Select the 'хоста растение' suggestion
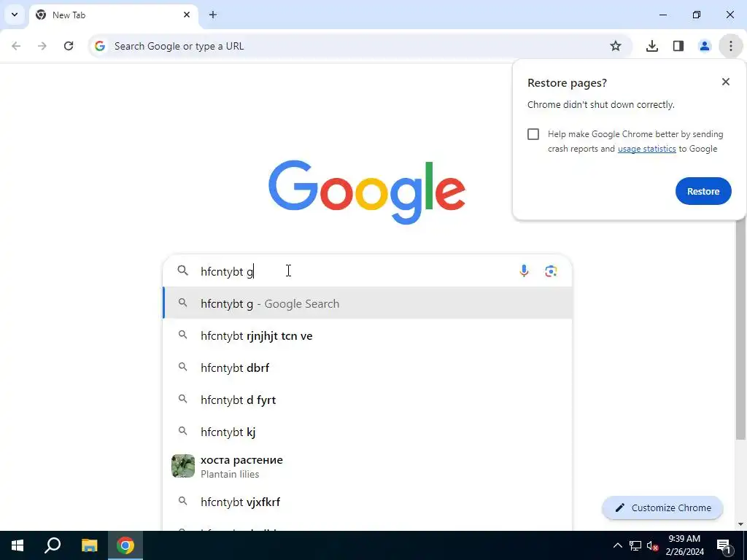 (368, 466)
